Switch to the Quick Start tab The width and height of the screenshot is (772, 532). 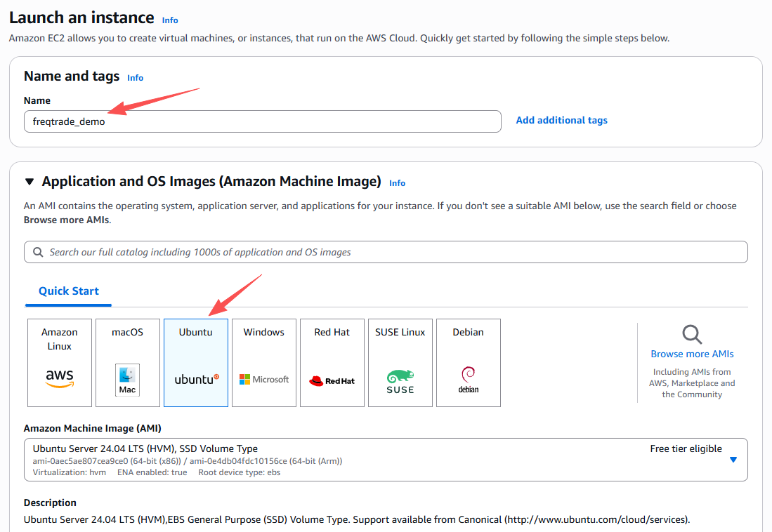[69, 291]
